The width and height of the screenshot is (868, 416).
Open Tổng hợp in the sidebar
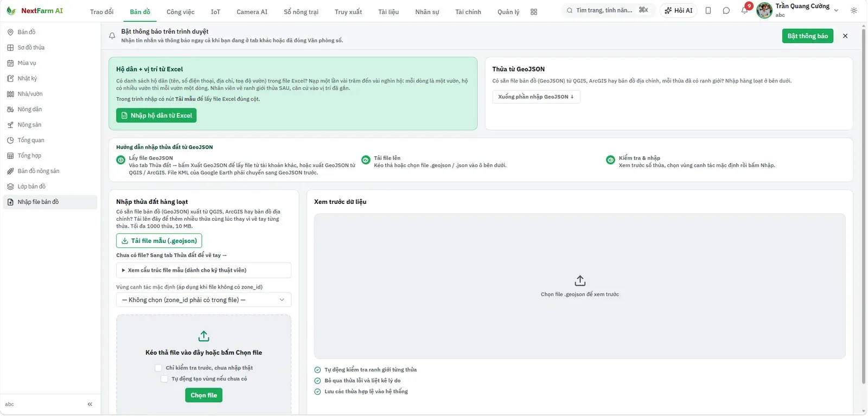[x=50, y=156]
